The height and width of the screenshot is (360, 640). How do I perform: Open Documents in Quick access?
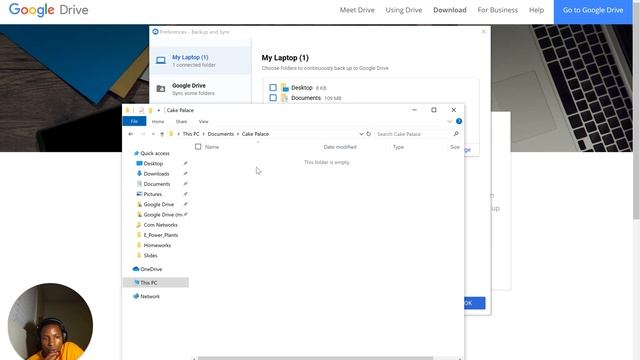157,184
